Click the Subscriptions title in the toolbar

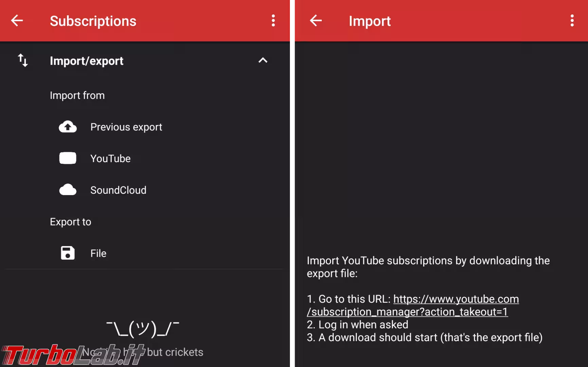93,21
